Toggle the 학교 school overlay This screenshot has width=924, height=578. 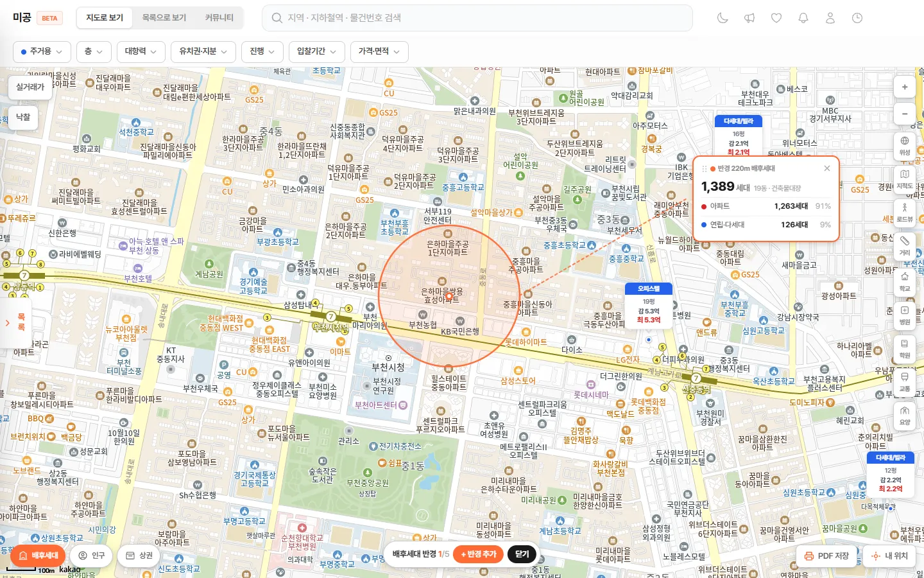pyautogui.click(x=904, y=281)
